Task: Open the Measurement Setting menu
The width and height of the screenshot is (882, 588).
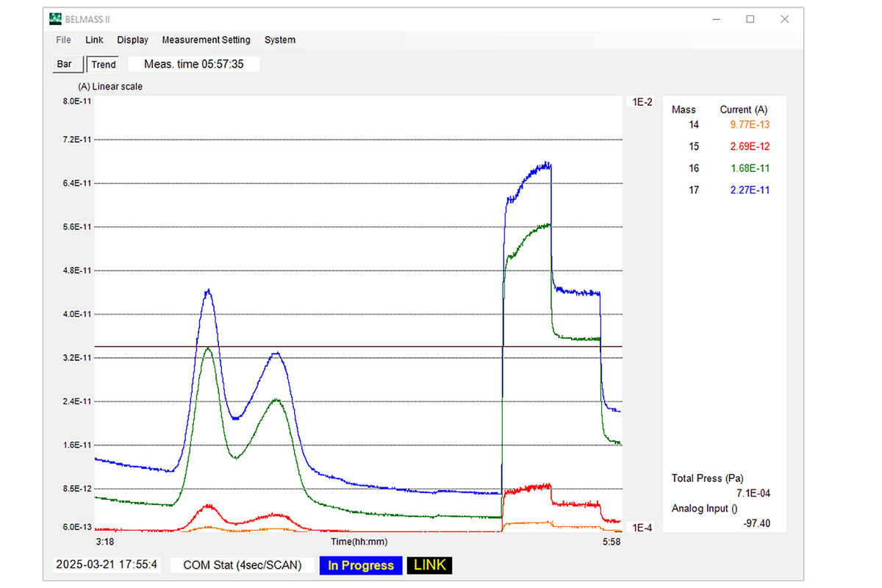Action: click(206, 40)
